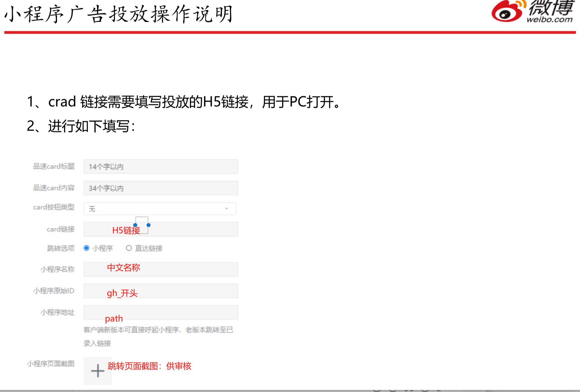The width and height of the screenshot is (580, 392).
Task: Click the right blue text-box handle
Action: click(149, 225)
